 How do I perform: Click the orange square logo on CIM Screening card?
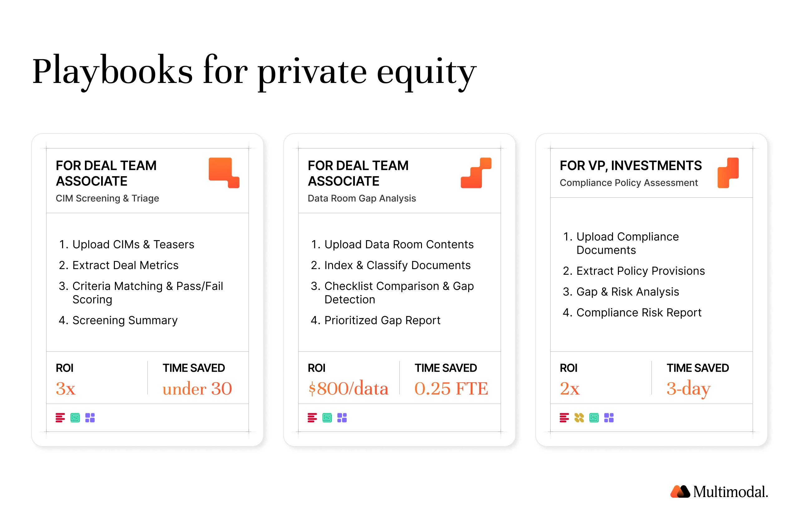pyautogui.click(x=224, y=173)
